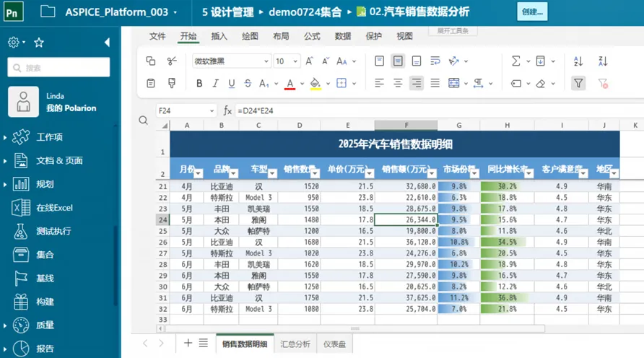Click demo0724集合 breadcrumb link
Viewport: 644px width, 358px height.
pos(305,12)
